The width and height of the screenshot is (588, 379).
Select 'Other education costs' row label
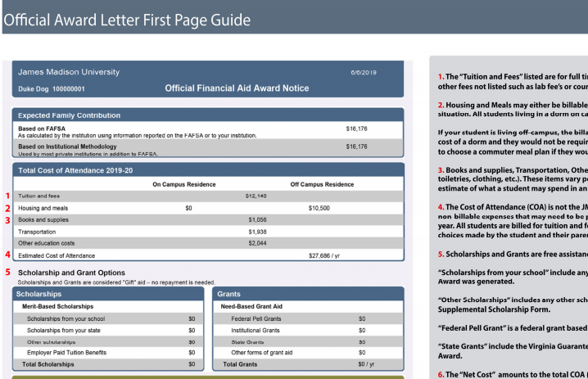(x=46, y=243)
